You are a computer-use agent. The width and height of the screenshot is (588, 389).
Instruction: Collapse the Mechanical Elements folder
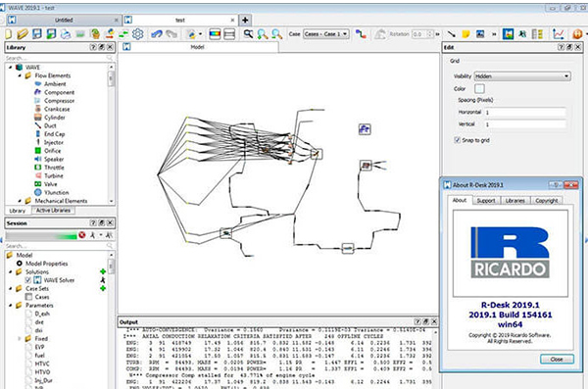pos(20,201)
